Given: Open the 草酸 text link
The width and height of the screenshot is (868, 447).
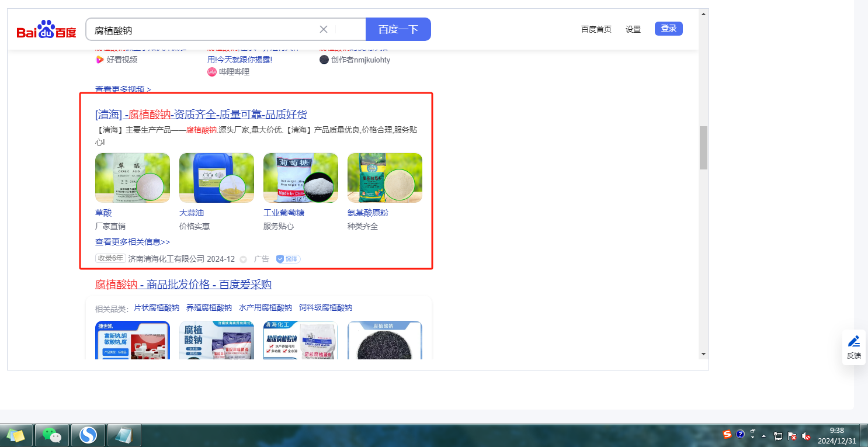Looking at the screenshot, I should pos(103,213).
